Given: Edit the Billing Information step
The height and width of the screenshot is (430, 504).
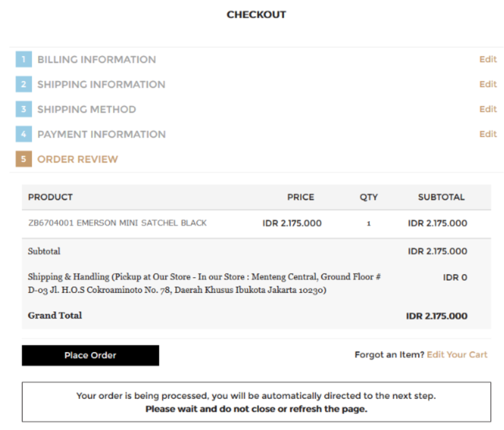Looking at the screenshot, I should pos(488,59).
